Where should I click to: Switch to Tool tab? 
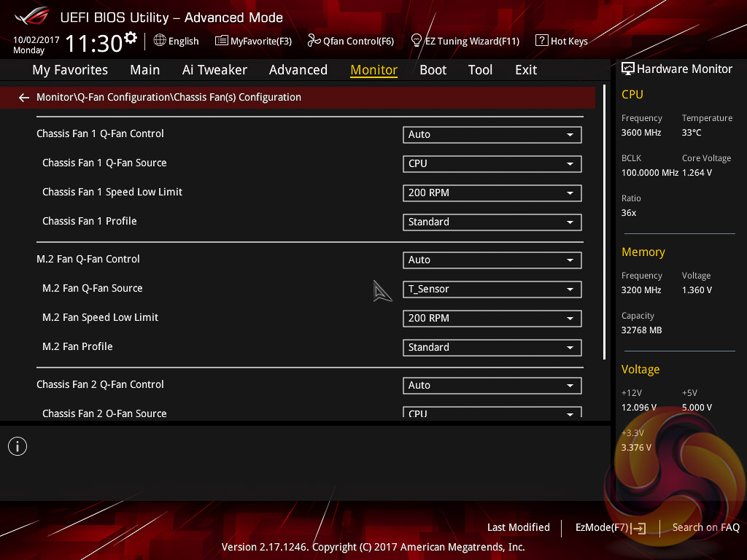point(480,70)
